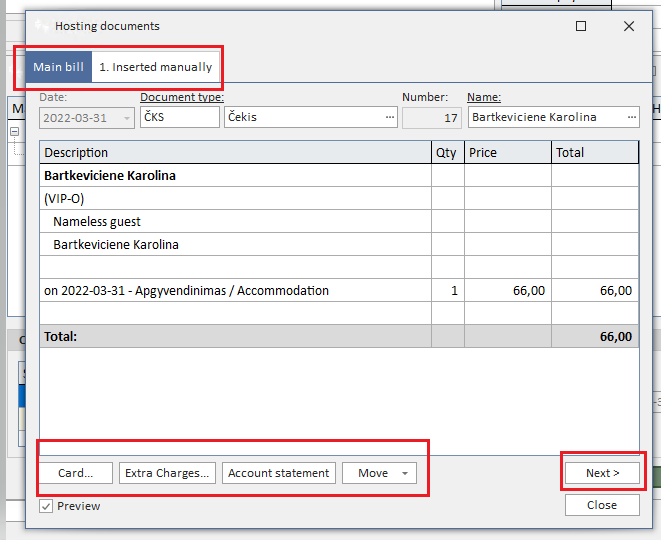This screenshot has height=540, width=661.
Task: Click the Move button
Action: tap(373, 473)
